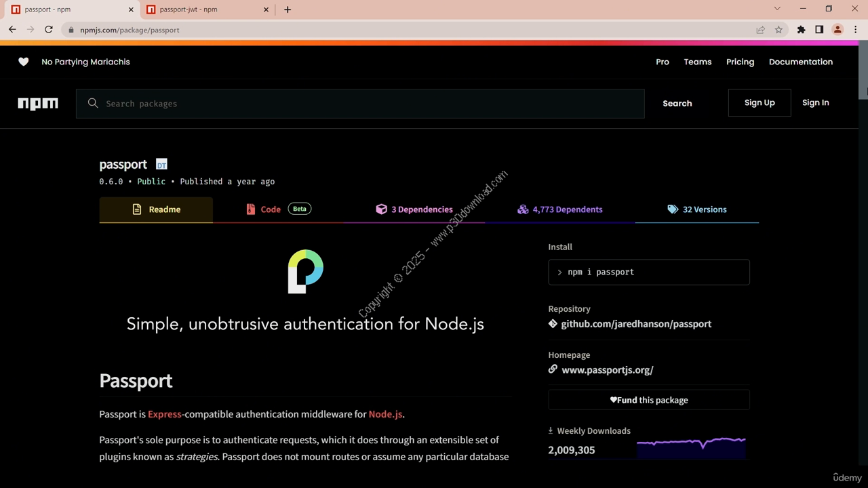Click the share page icon in address bar
The image size is (868, 488).
pos(761,30)
